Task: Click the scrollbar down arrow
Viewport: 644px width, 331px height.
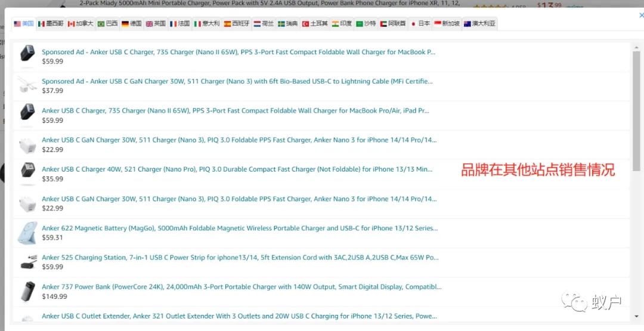Action: click(x=636, y=317)
